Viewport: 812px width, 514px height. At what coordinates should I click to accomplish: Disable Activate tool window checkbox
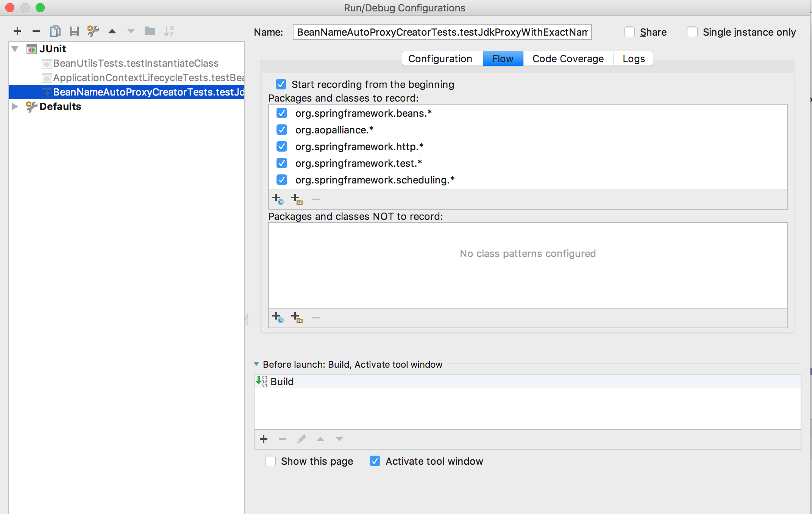pos(375,461)
